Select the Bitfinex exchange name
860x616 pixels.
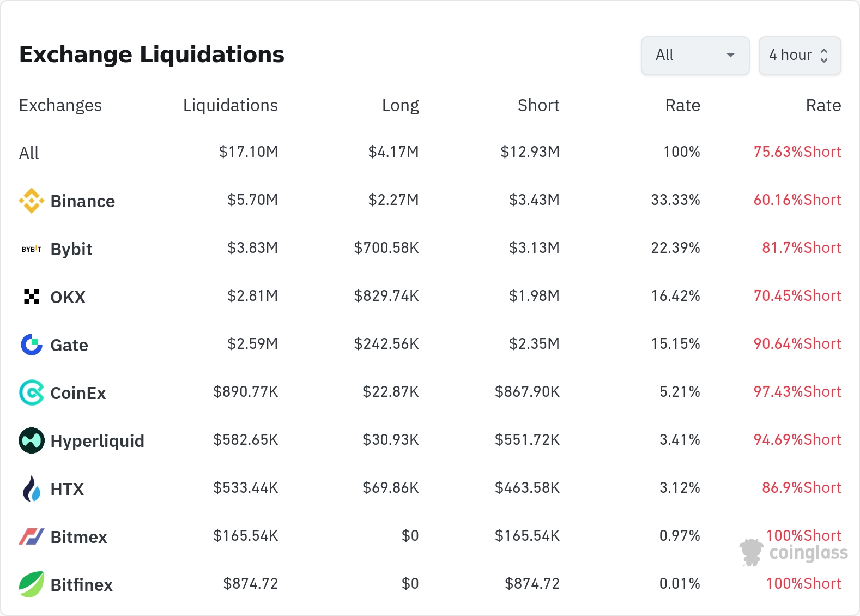(x=81, y=585)
